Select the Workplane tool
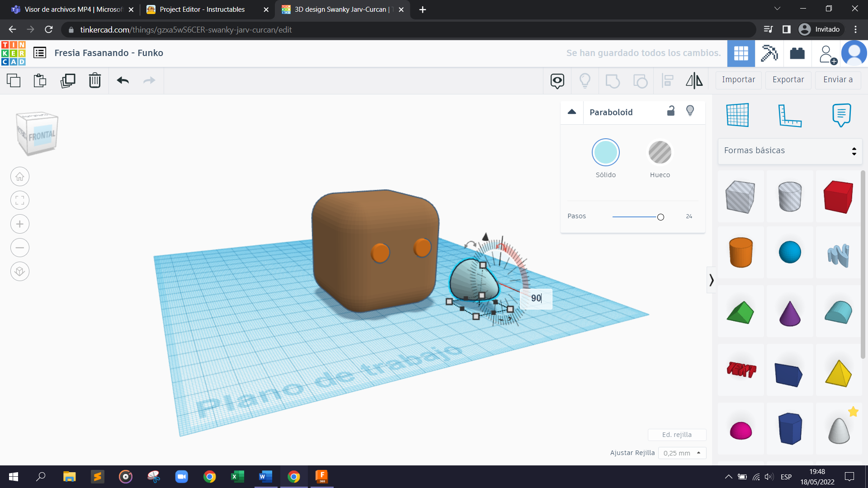The height and width of the screenshot is (488, 868). 738,115
